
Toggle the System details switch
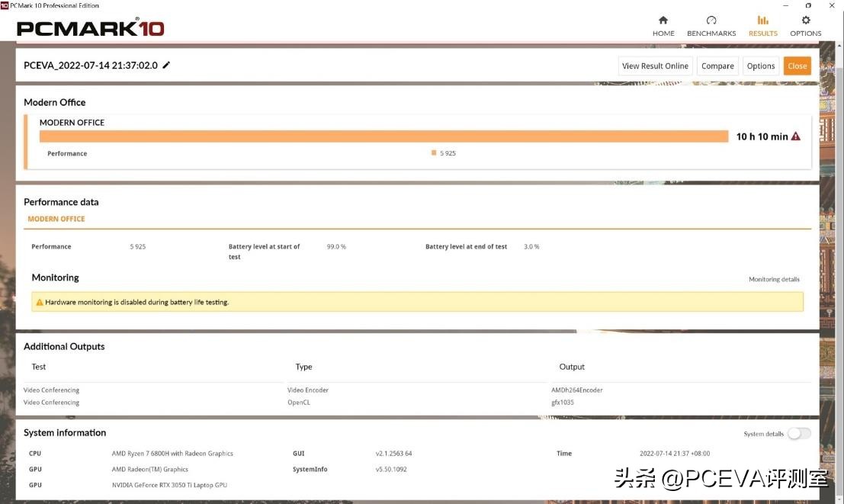(x=799, y=433)
